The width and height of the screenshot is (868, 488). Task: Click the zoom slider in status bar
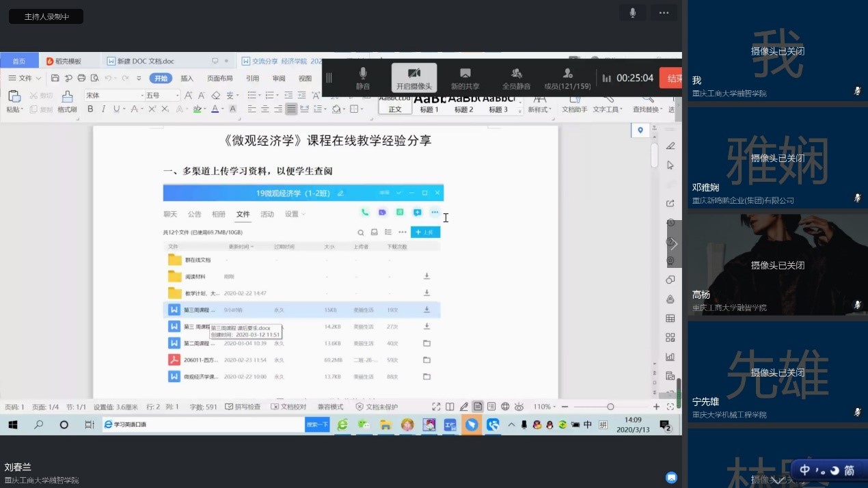pos(610,407)
